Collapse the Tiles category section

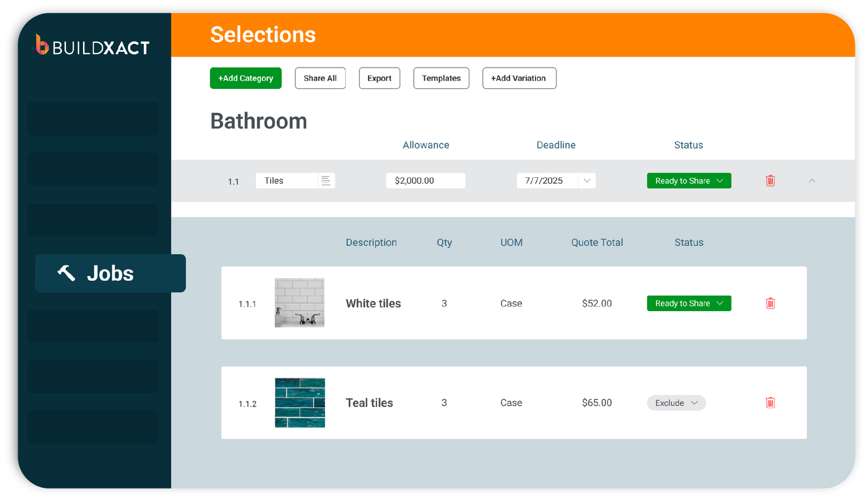click(x=812, y=180)
